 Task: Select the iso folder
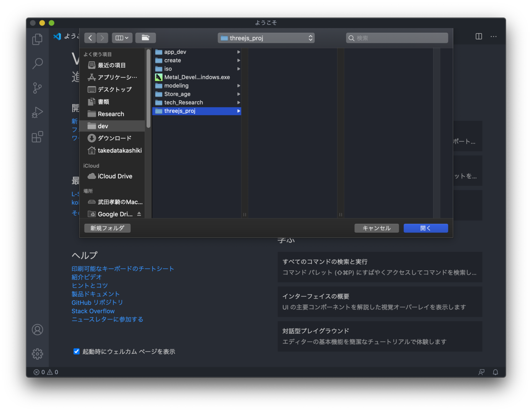point(197,69)
